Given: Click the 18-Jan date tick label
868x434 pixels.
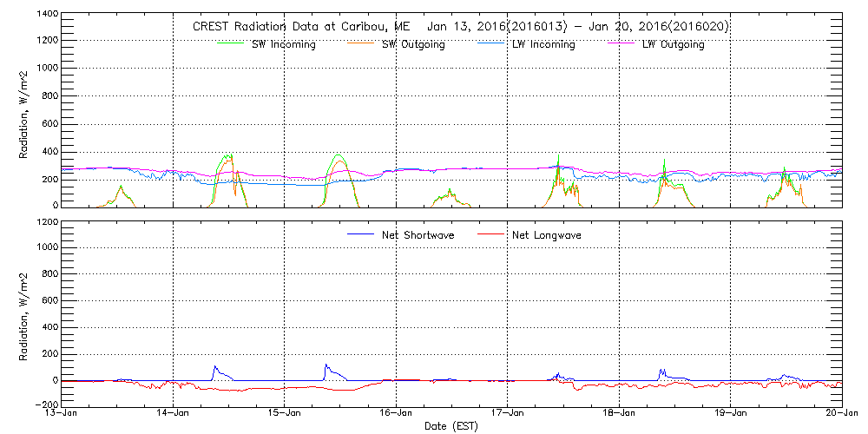Looking at the screenshot, I should (618, 412).
